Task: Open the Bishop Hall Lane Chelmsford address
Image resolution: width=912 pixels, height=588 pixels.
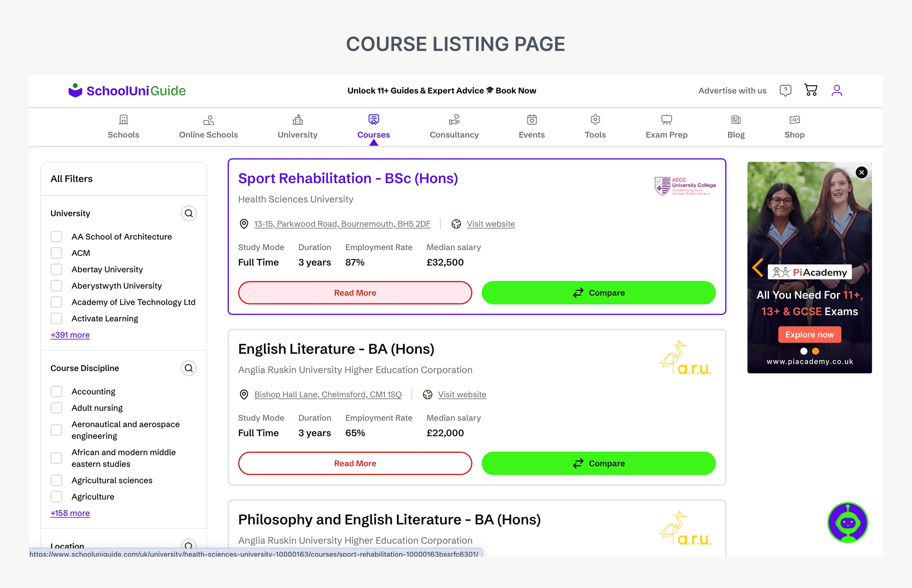Action: tap(328, 394)
